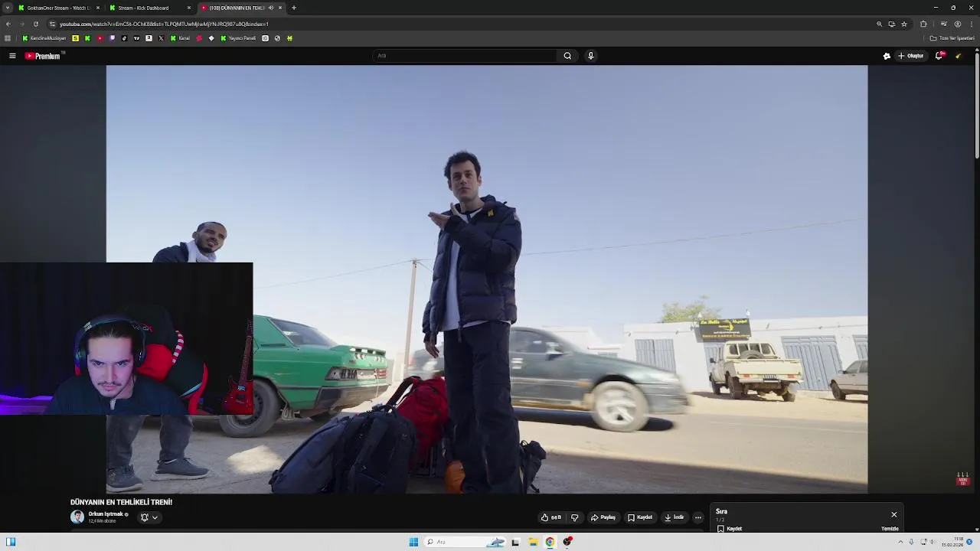Open the Chrome three-dot menu

[x=972, y=24]
